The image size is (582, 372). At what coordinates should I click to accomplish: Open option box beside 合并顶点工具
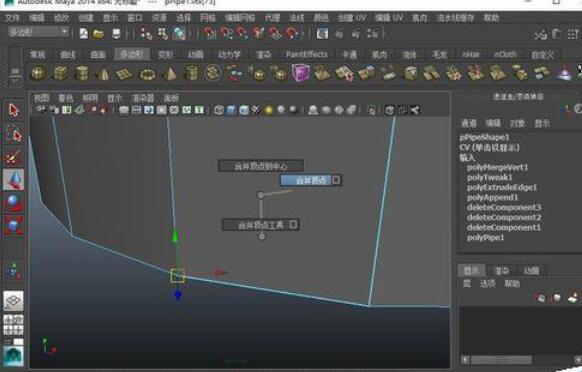point(293,225)
